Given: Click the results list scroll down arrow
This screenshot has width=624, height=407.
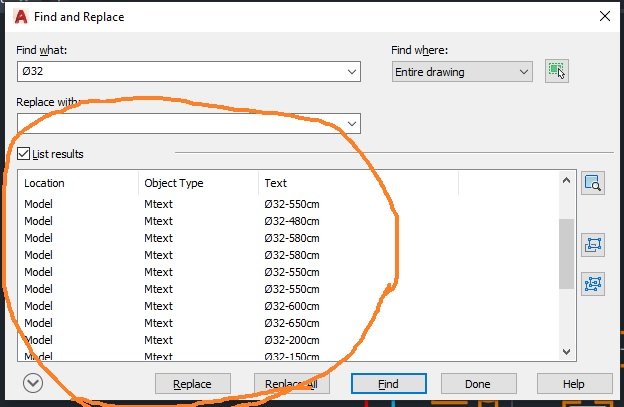Looking at the screenshot, I should pyautogui.click(x=567, y=351).
